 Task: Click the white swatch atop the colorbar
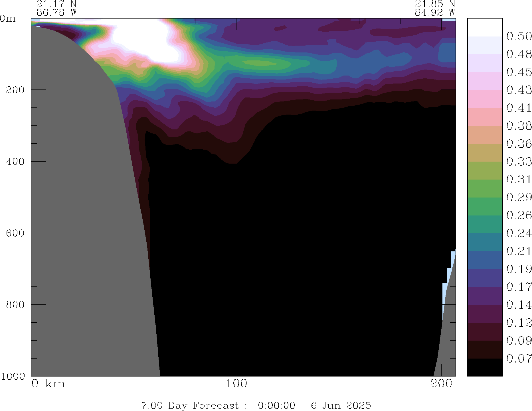(x=485, y=27)
